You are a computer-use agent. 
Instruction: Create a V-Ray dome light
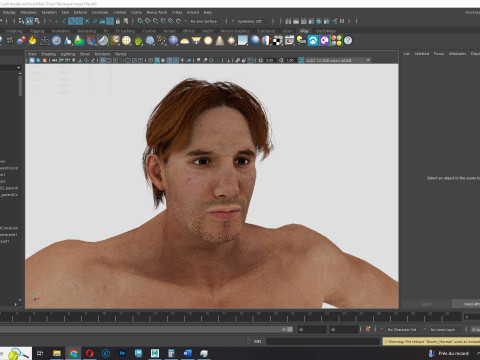coord(185,41)
